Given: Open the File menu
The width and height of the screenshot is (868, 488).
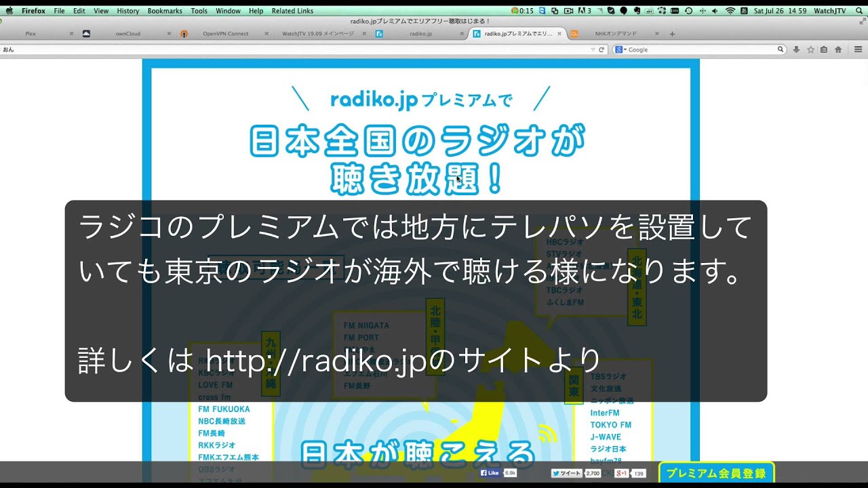Looking at the screenshot, I should tap(59, 11).
